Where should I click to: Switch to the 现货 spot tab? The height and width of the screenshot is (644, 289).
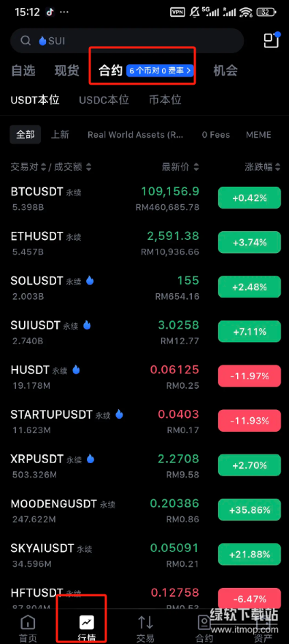[x=66, y=71]
